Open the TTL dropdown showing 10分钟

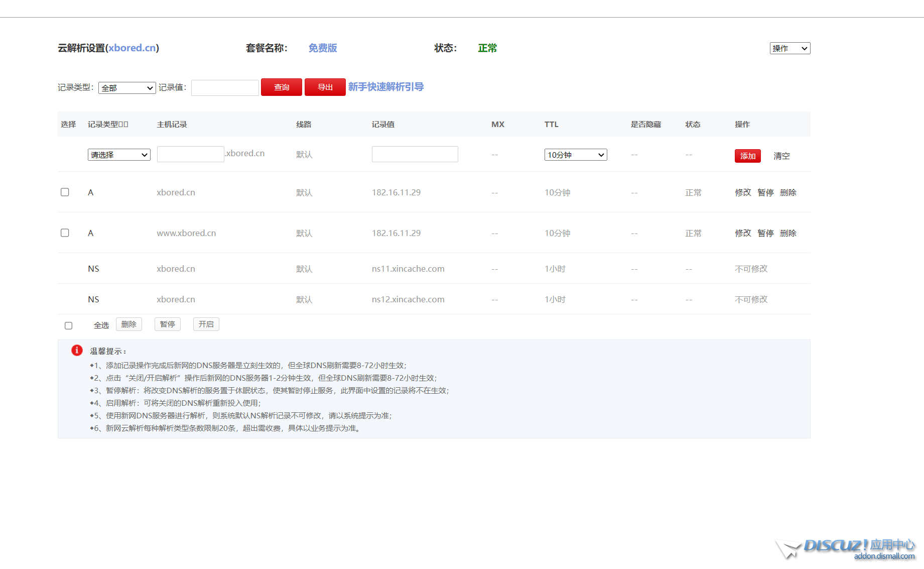575,155
